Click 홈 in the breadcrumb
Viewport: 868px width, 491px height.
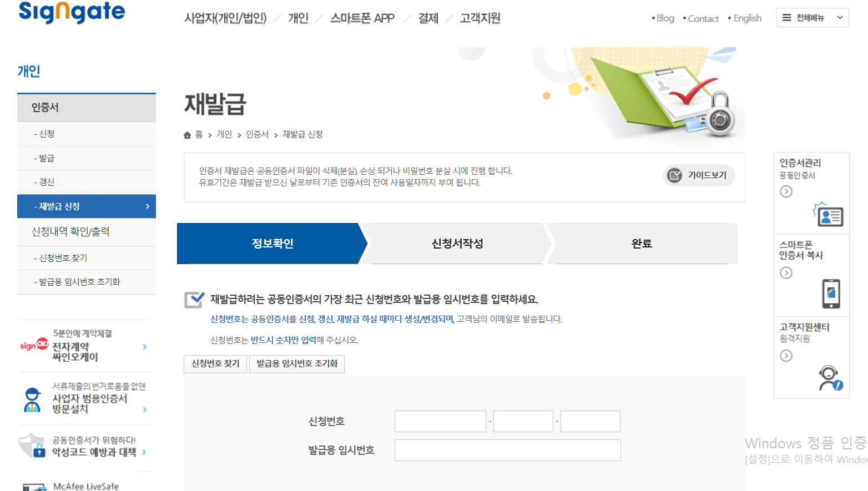point(199,135)
